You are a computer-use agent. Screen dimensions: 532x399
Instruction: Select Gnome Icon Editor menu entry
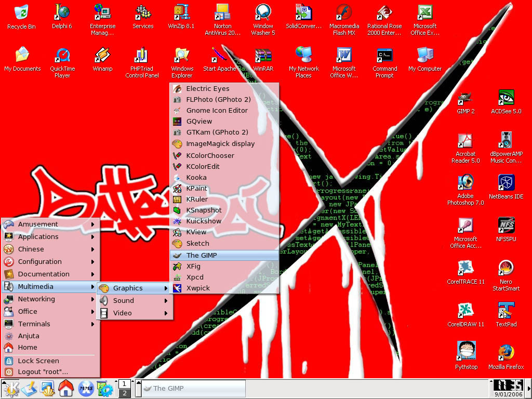pos(224,110)
